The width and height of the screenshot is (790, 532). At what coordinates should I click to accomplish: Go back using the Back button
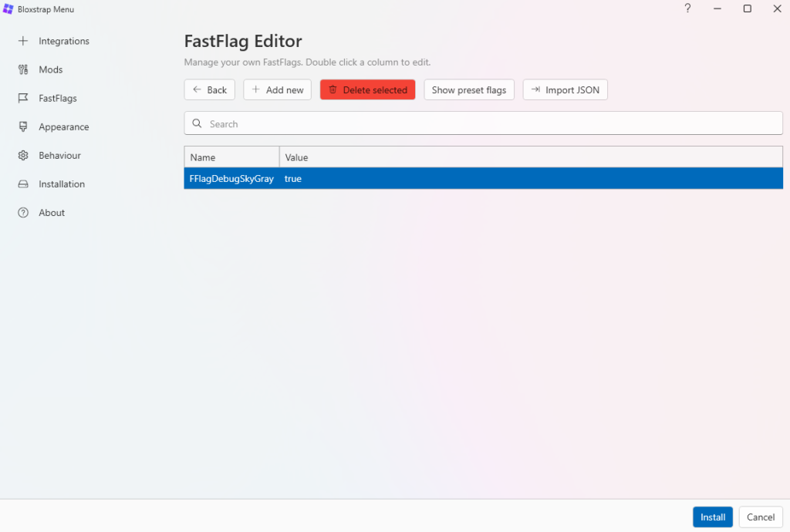tap(209, 90)
